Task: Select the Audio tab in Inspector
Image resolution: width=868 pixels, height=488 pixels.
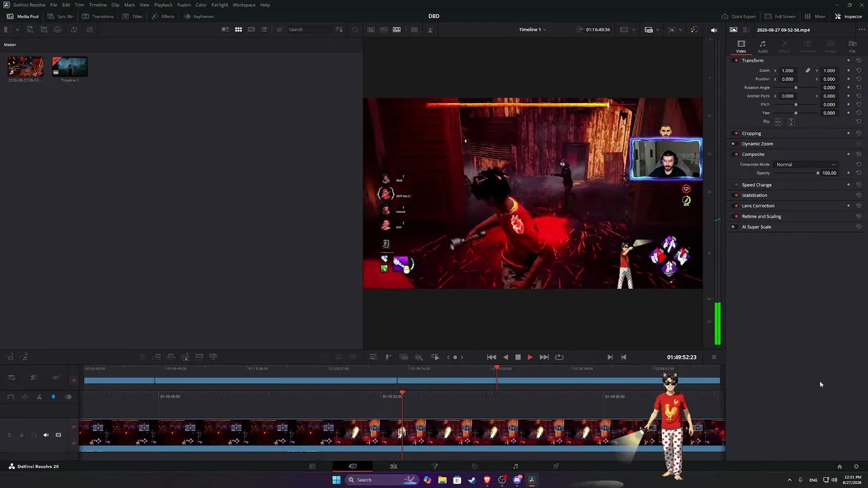Action: pos(763,47)
